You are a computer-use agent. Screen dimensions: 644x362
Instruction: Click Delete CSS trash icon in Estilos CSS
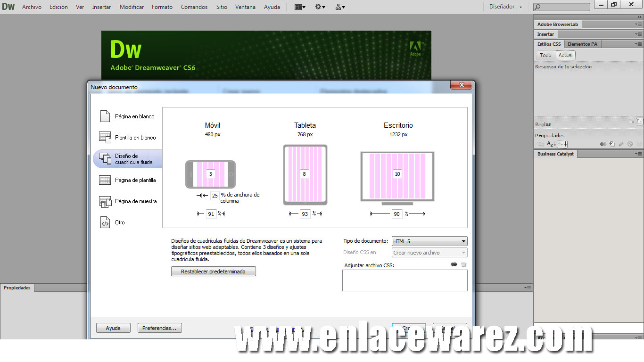(x=639, y=144)
